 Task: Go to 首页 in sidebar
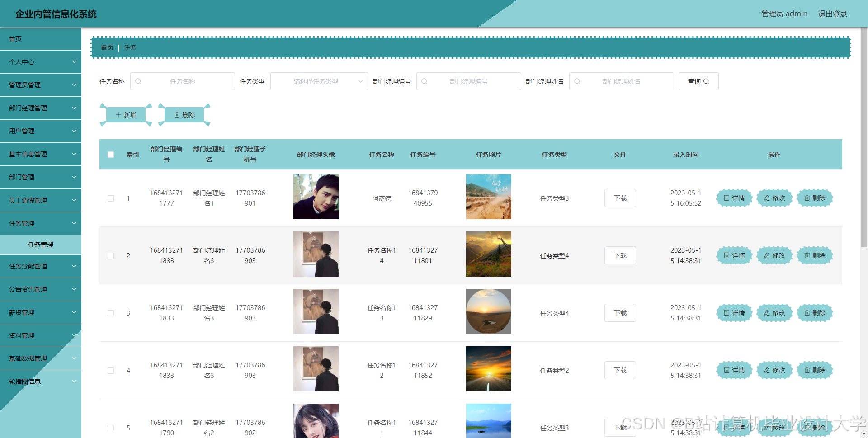(x=41, y=39)
